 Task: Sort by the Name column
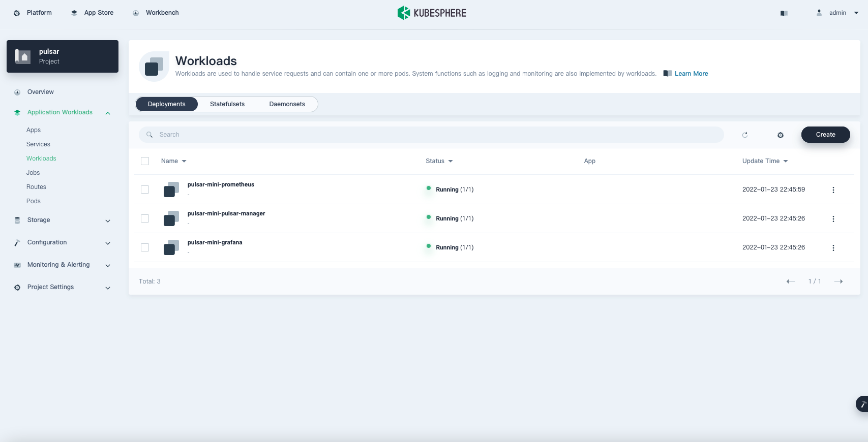click(173, 161)
